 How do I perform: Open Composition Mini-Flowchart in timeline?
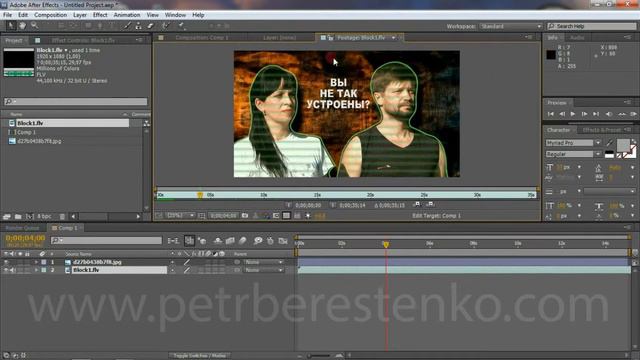click(x=173, y=241)
